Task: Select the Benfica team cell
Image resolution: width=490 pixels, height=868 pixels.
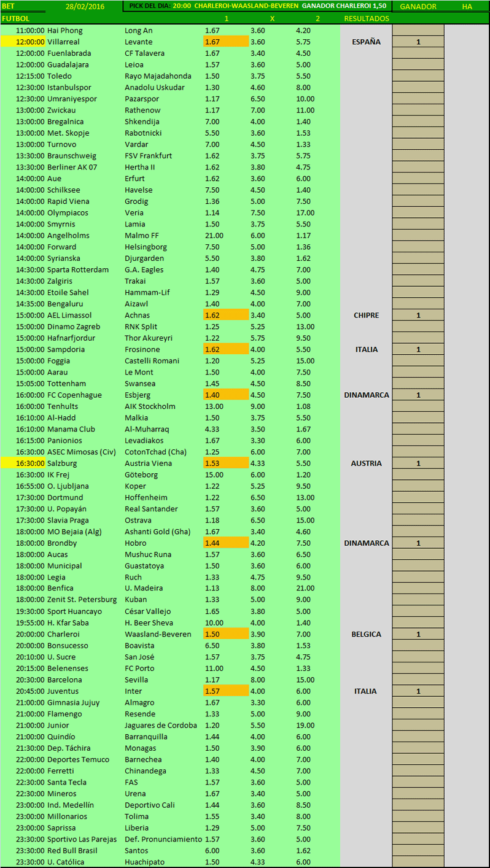Action: click(x=60, y=588)
